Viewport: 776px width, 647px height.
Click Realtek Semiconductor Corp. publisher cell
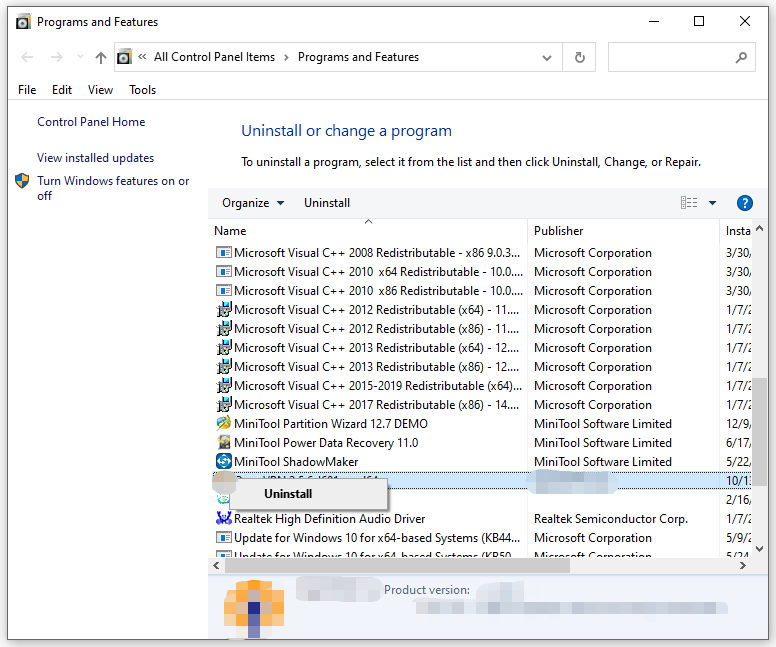coord(611,519)
